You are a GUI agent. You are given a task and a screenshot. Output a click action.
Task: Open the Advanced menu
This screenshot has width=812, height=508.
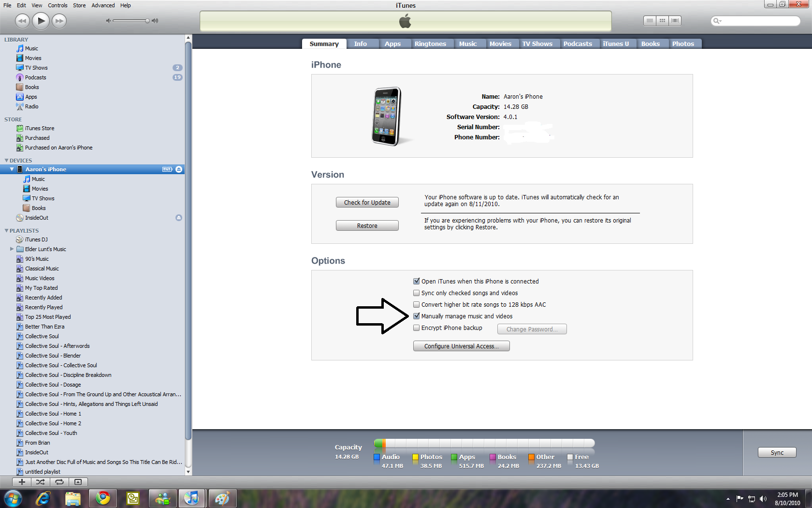pos(103,5)
